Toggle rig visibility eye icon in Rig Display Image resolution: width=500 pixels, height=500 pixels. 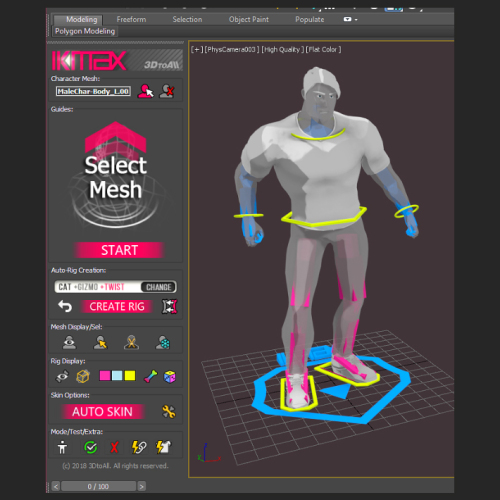(x=62, y=376)
